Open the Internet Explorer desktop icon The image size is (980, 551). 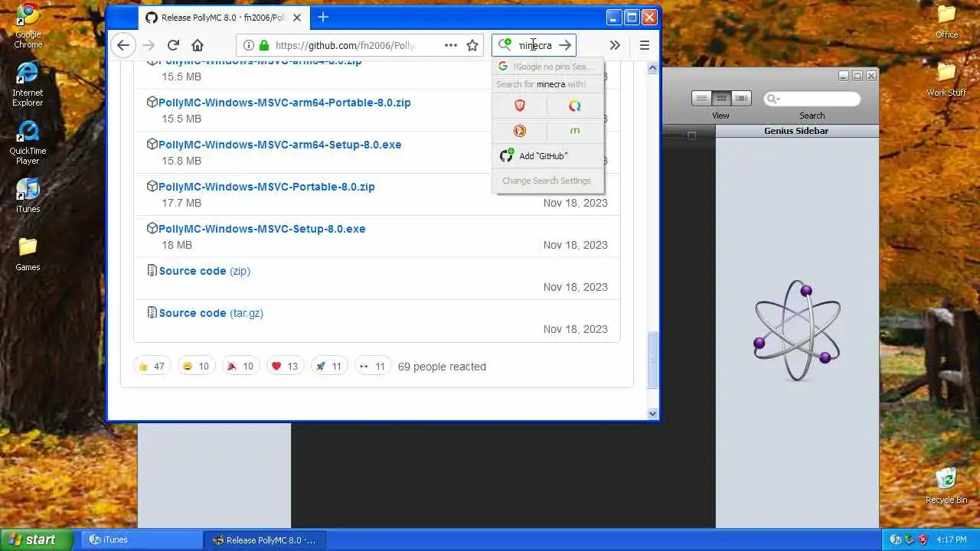point(28,83)
